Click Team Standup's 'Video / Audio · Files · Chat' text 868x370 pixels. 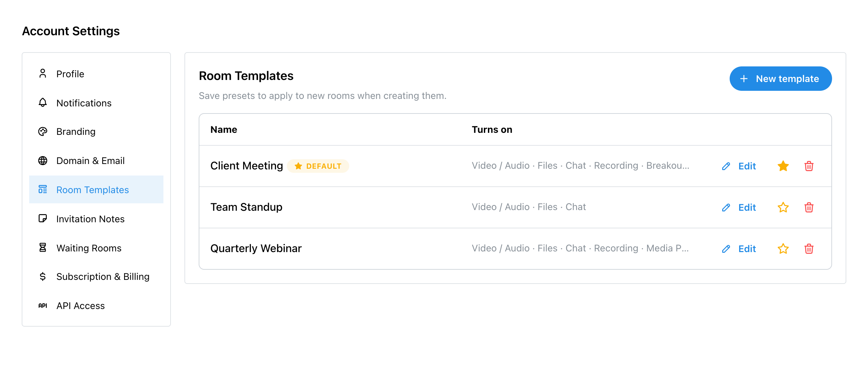coord(529,207)
